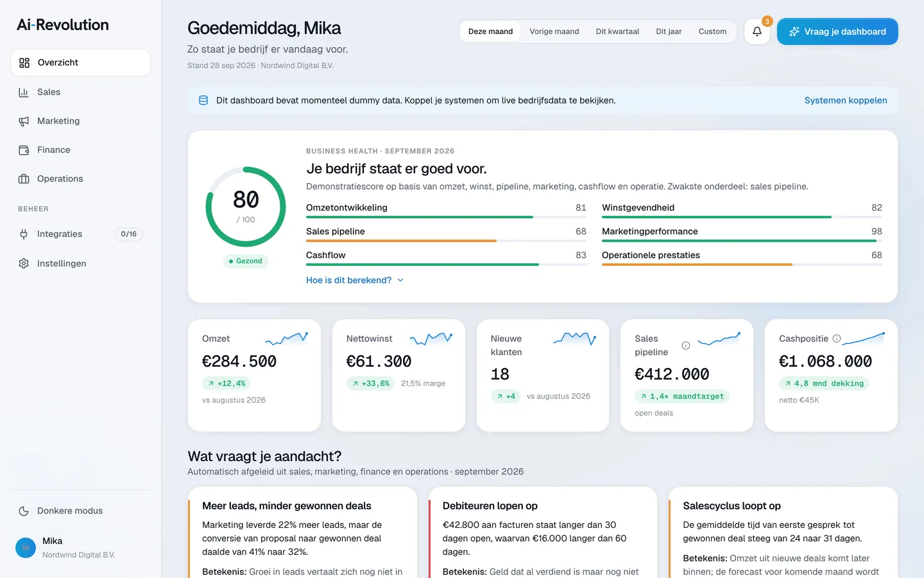Viewport: 924px width, 578px height.
Task: Open the Nieuwe klanten 18 value
Action: pos(500,374)
